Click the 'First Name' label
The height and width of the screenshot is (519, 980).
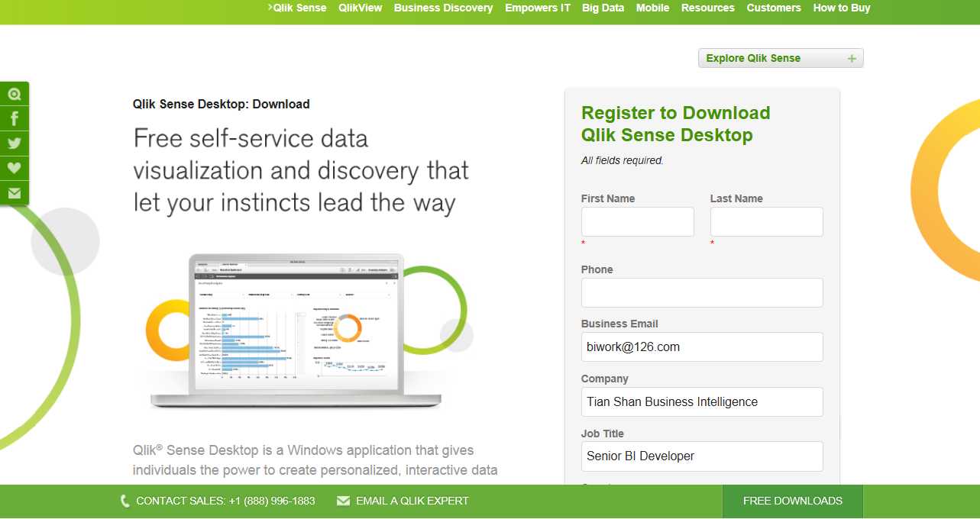click(x=608, y=198)
